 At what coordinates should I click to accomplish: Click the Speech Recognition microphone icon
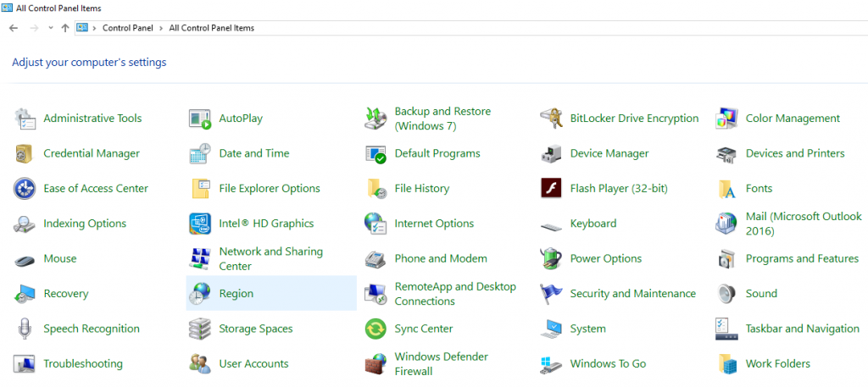(24, 329)
